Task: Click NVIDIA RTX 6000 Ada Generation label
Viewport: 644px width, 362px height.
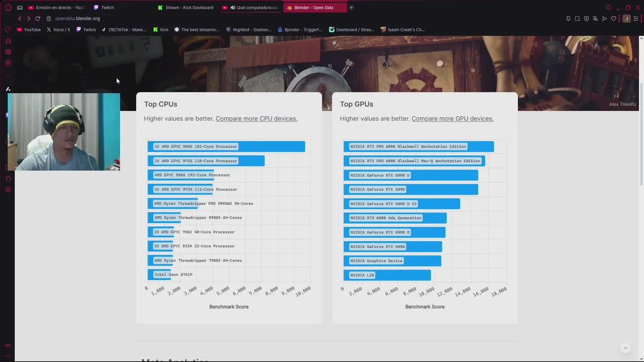Action: click(x=385, y=218)
